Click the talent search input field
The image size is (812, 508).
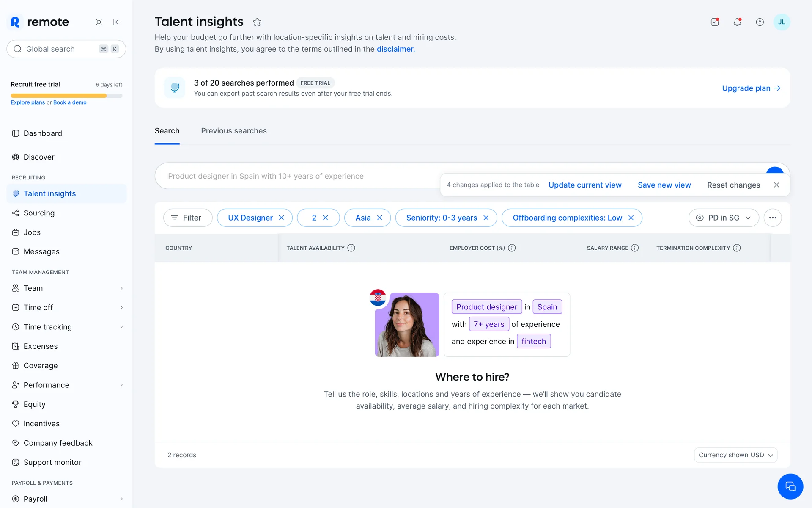pos(296,176)
